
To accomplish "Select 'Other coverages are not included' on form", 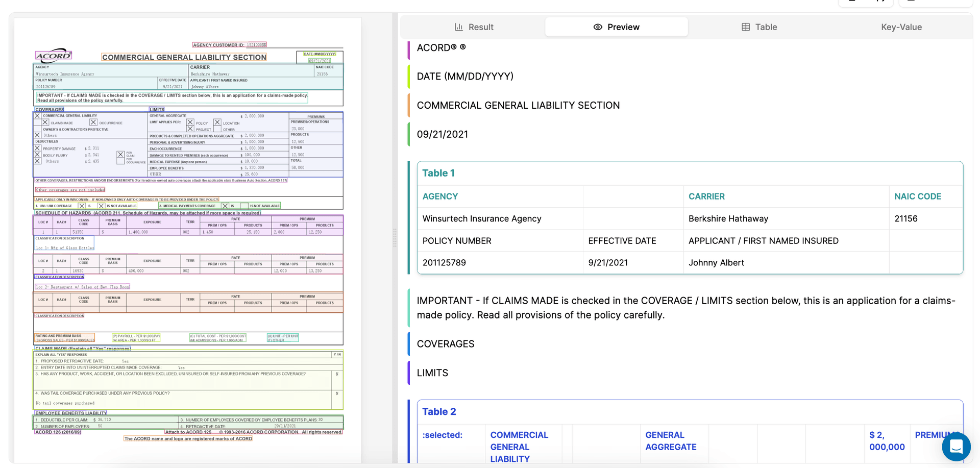I will [70, 190].
